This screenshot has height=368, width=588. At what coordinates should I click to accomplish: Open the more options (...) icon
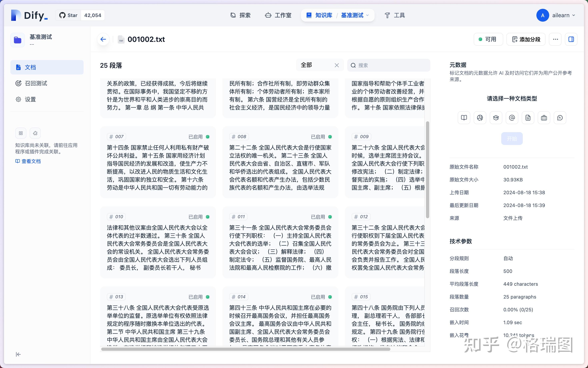[x=555, y=39]
